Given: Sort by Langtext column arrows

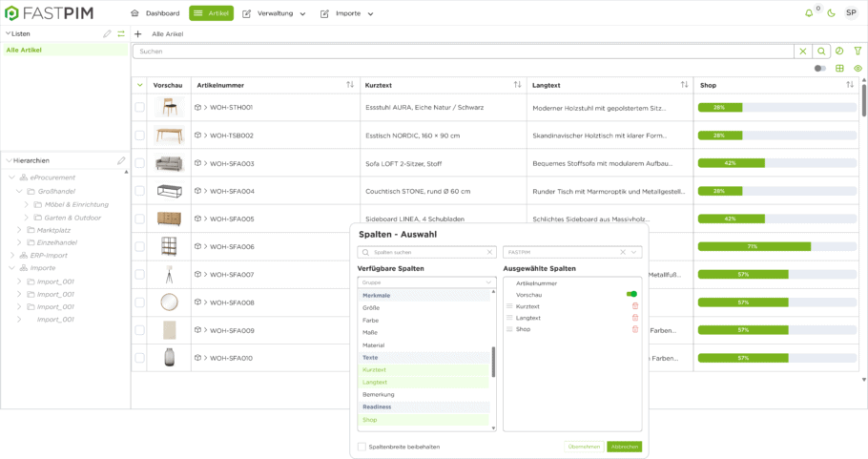Looking at the screenshot, I should tap(684, 85).
